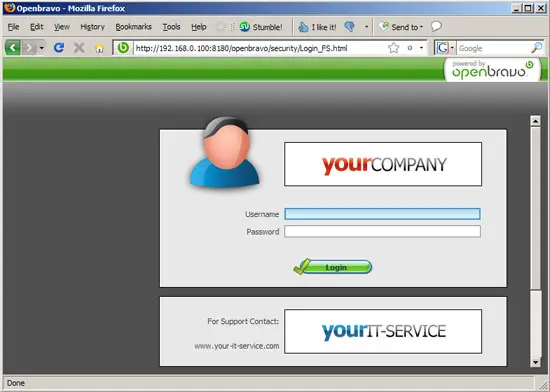Viewport: 550px width, 392px height.
Task: Click the Password input field
Action: tap(382, 231)
